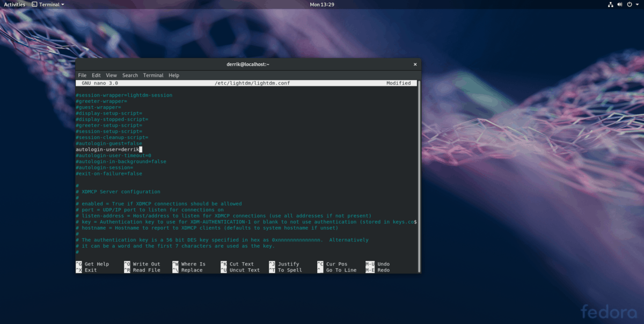The width and height of the screenshot is (644, 324).
Task: Click the volume speaker icon
Action: [x=619, y=4]
